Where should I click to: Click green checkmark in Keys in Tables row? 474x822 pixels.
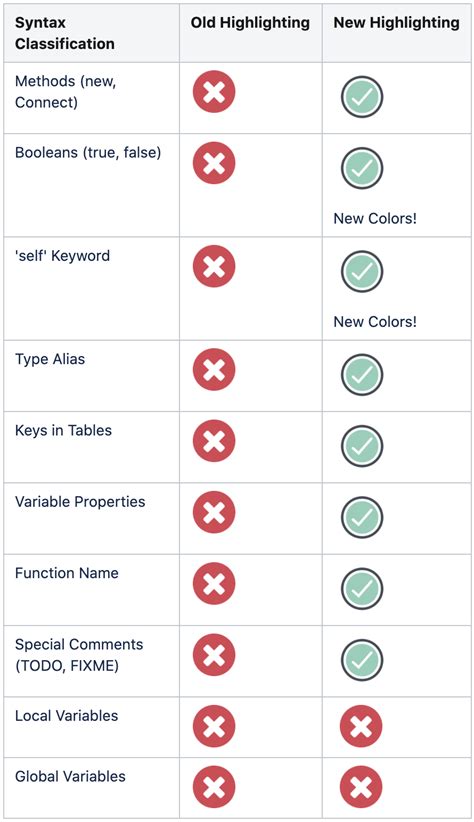pos(362,446)
